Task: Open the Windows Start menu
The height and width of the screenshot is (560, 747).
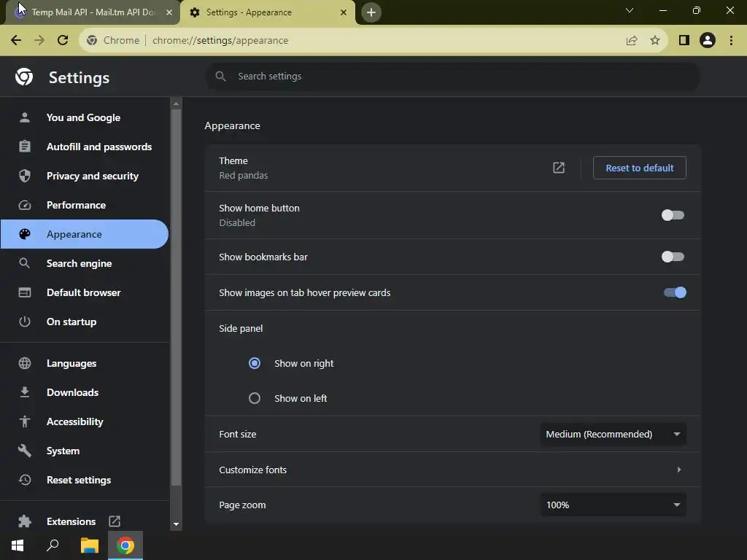Action: pyautogui.click(x=18, y=545)
